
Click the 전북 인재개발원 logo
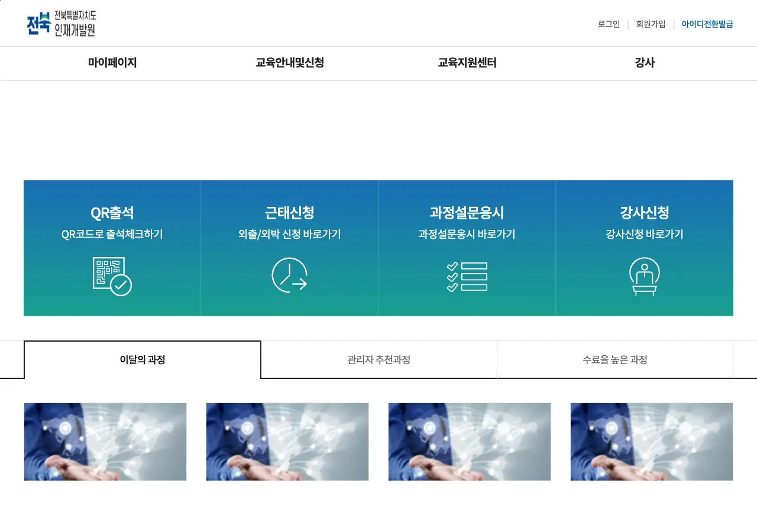pyautogui.click(x=62, y=24)
